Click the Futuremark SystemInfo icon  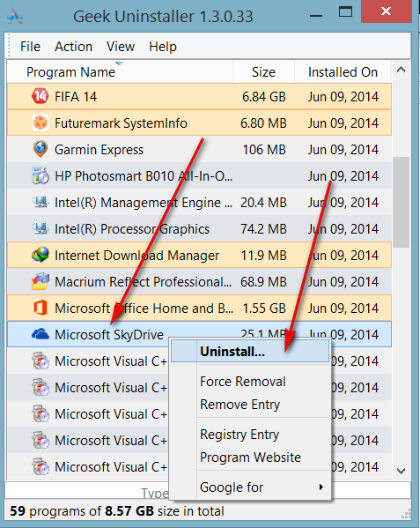[40, 123]
